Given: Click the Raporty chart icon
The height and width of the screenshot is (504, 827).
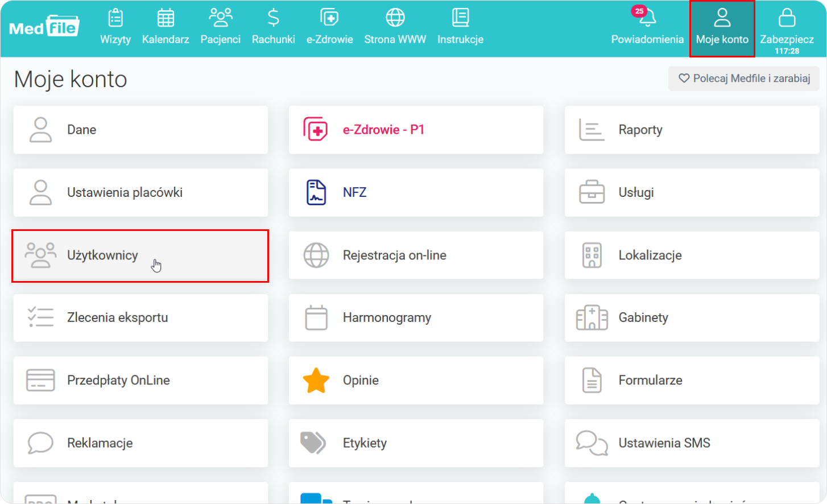Looking at the screenshot, I should pos(592,130).
